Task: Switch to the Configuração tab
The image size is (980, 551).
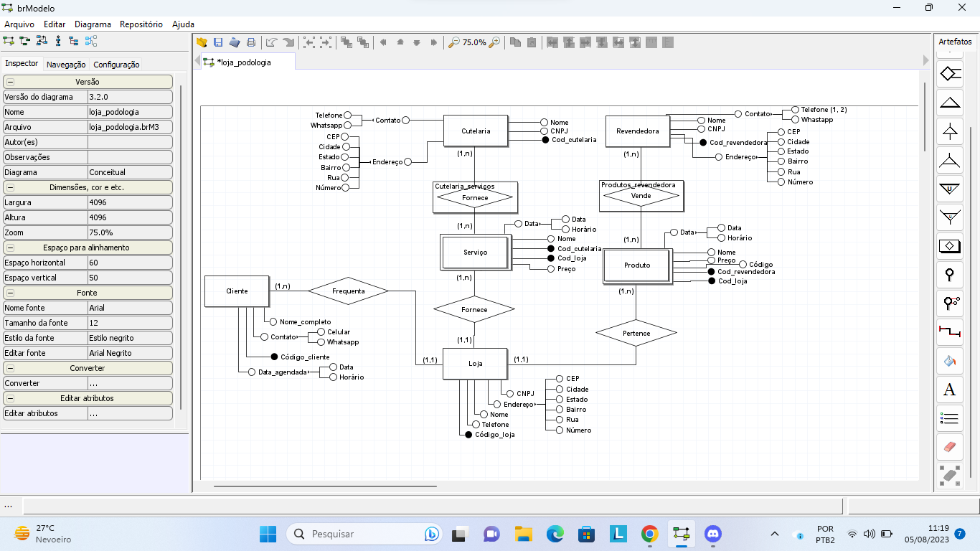Action: [x=116, y=65]
